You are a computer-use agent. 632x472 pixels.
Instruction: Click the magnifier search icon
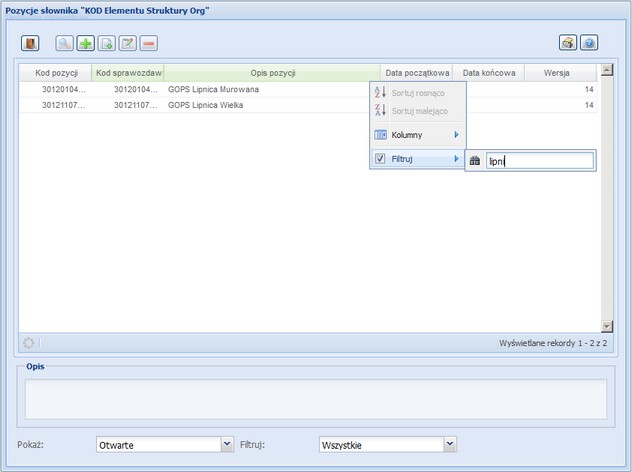tap(64, 44)
